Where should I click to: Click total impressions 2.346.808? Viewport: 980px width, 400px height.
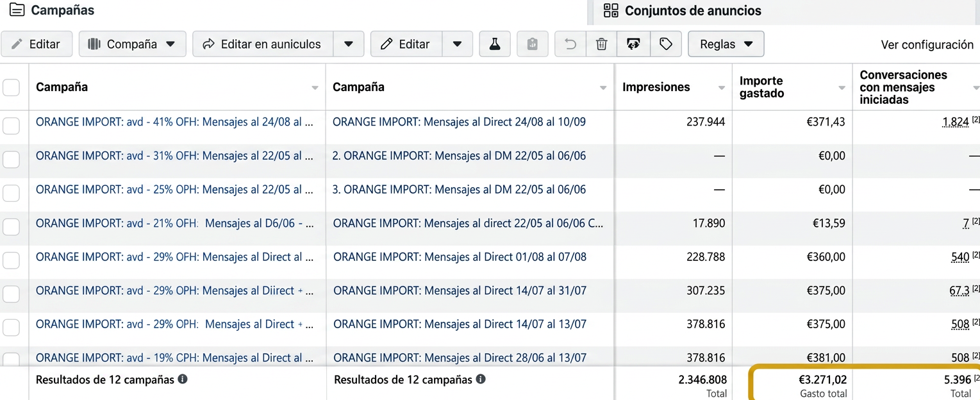(702, 379)
